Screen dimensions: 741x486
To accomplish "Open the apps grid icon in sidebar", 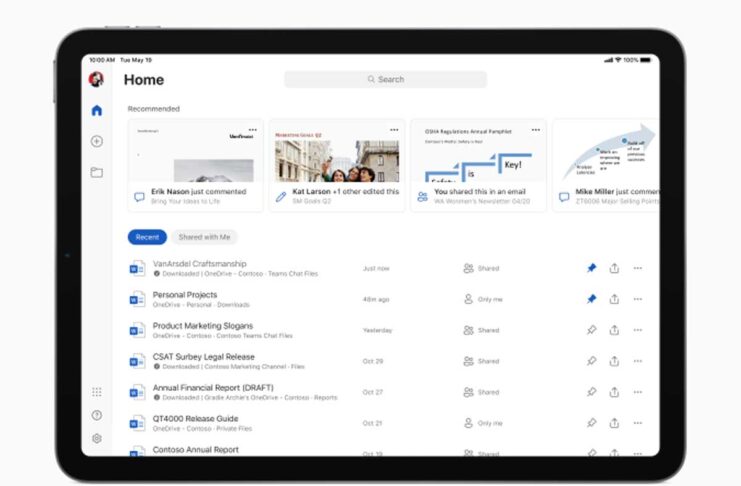I will click(x=97, y=391).
